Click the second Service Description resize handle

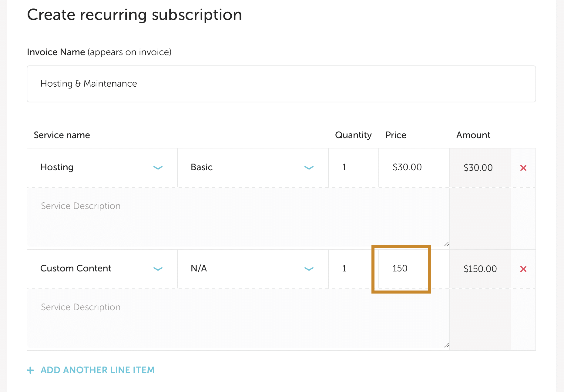[x=446, y=345]
